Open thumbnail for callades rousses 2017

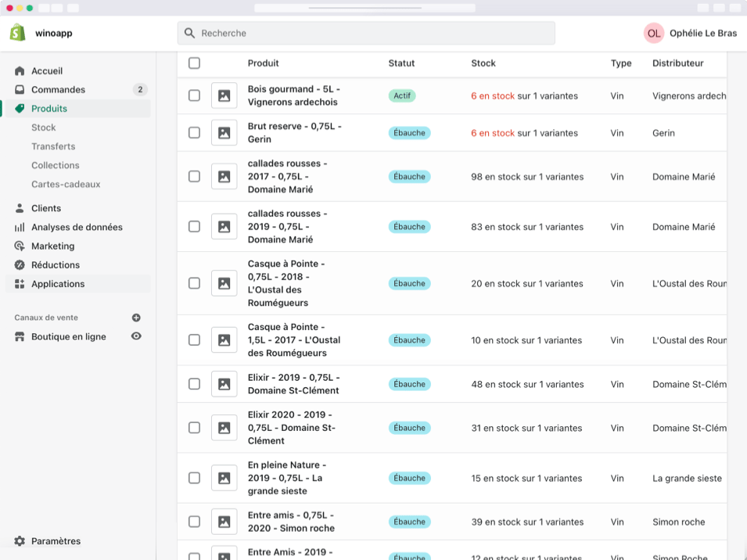pyautogui.click(x=224, y=177)
